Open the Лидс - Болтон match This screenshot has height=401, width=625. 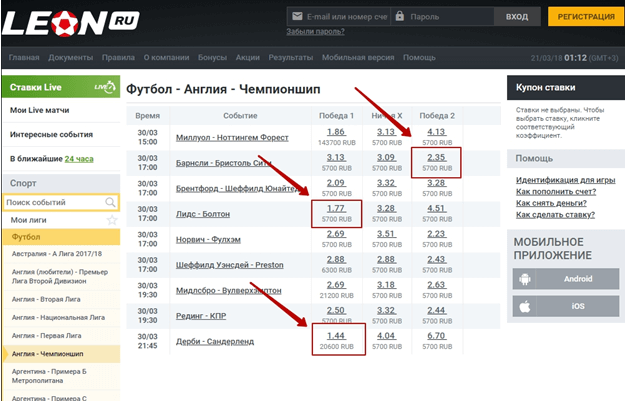pyautogui.click(x=203, y=214)
